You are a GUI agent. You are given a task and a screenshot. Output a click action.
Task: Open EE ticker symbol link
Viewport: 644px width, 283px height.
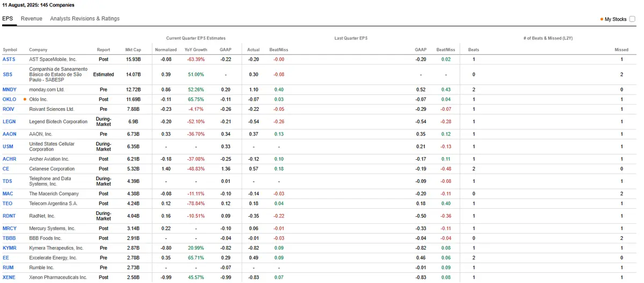coord(5,258)
